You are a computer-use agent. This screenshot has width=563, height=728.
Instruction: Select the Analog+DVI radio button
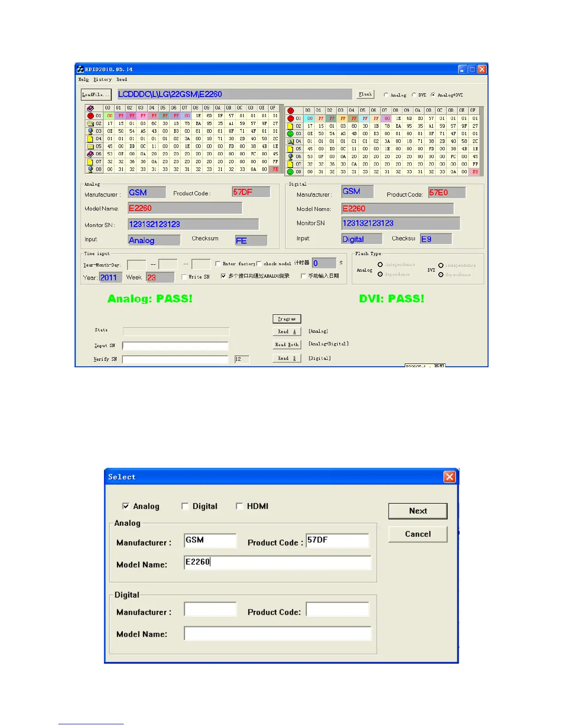point(433,95)
